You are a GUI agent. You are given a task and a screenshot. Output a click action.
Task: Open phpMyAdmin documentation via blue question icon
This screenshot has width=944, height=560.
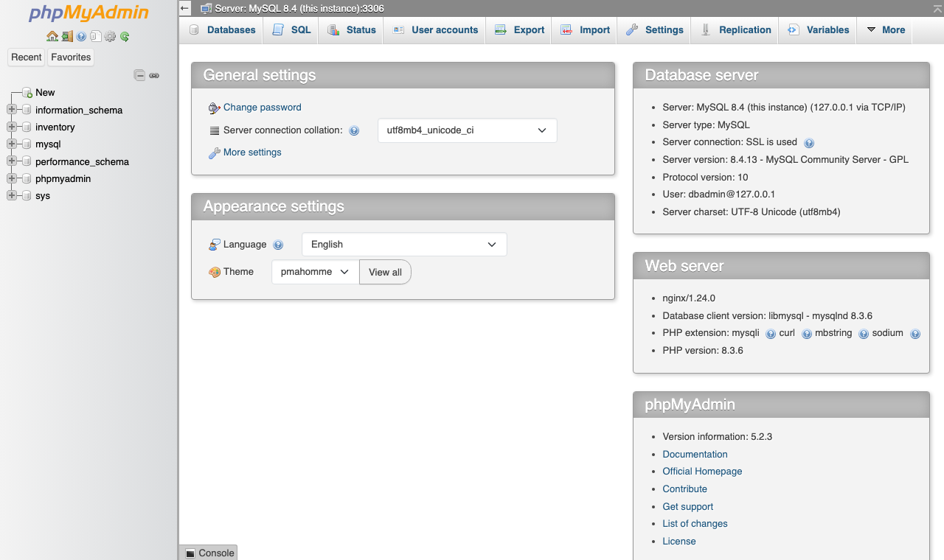[x=81, y=36]
